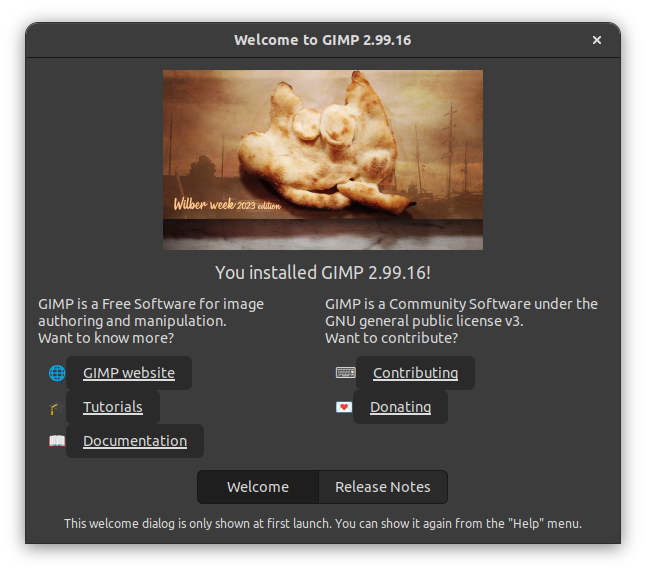Select the Welcome tab
Screen dimensions: 646x572
tap(258, 487)
